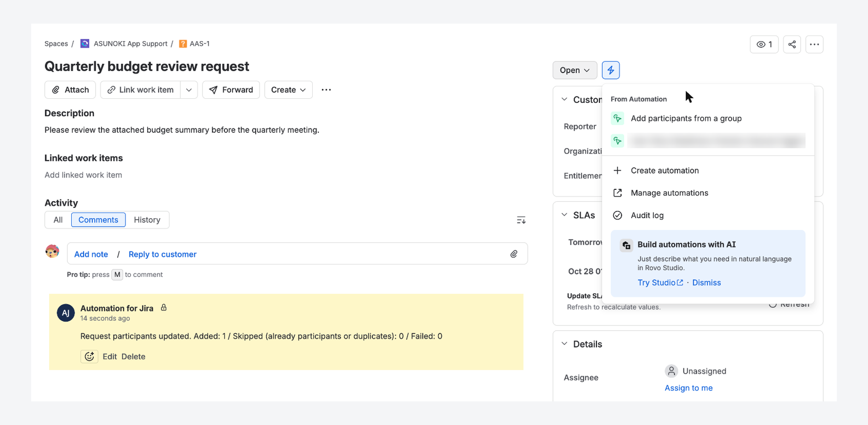Screen dimensions: 868x425
Task: Add a reaction to the automation comment
Action: click(89, 357)
